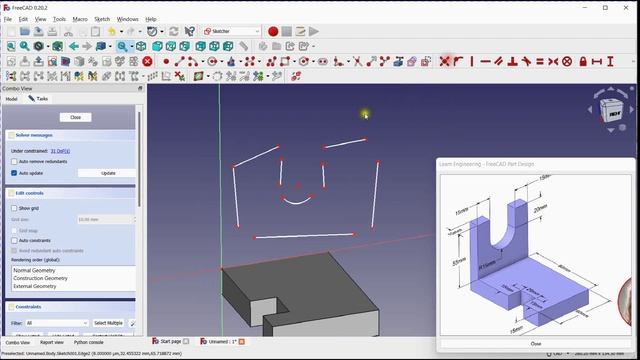Open the View menu
The height and width of the screenshot is (360, 640).
click(x=40, y=19)
